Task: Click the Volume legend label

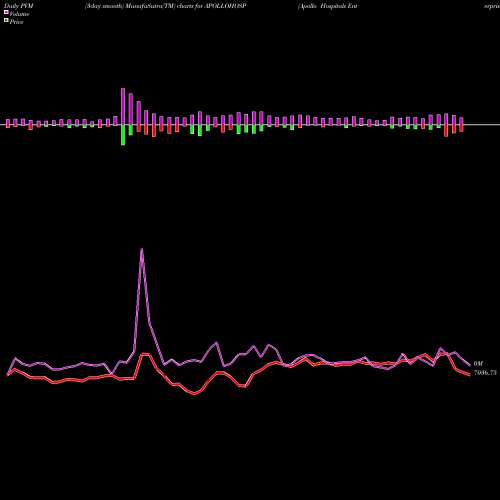Action: (x=19, y=14)
